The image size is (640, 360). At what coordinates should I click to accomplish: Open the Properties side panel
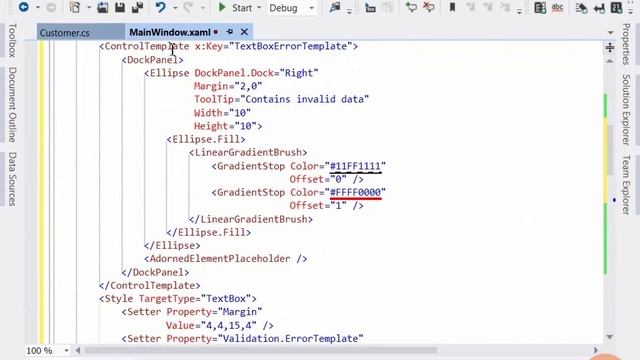pos(626,44)
